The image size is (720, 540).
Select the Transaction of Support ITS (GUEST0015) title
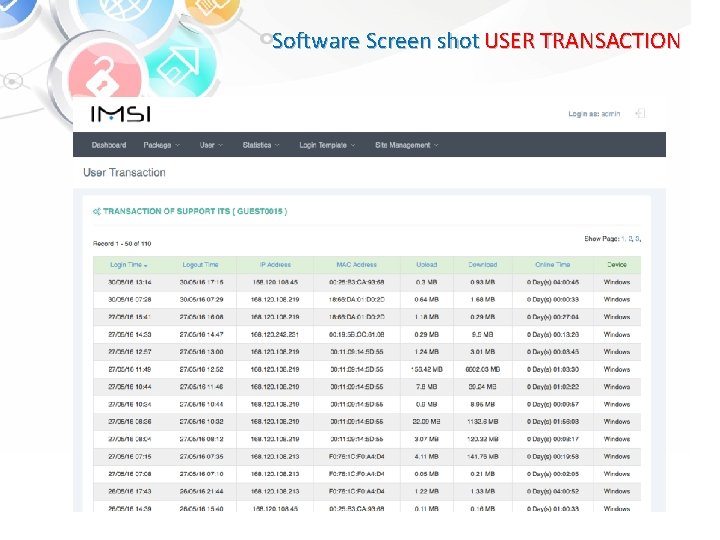point(195,212)
